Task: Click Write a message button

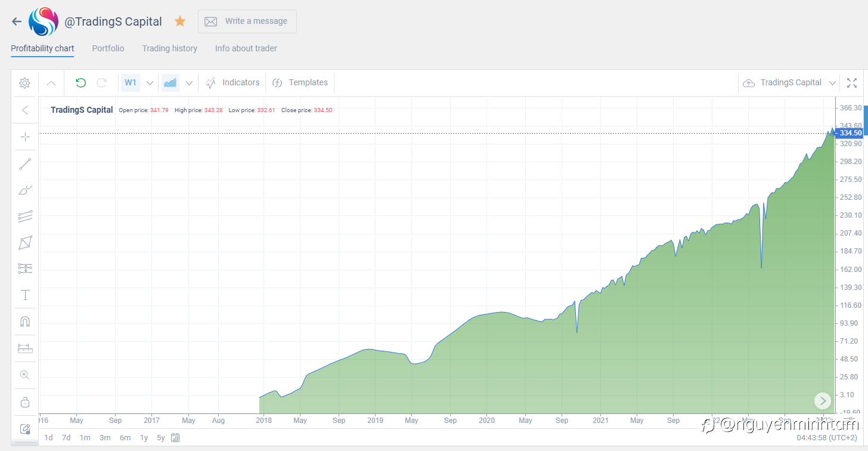Action: point(247,21)
